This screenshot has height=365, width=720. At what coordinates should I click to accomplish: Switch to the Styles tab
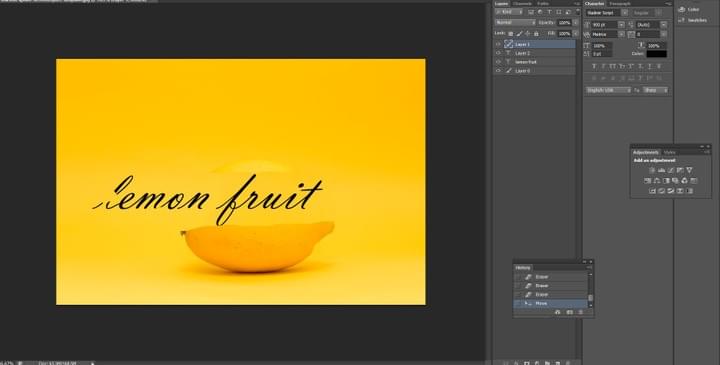tap(669, 152)
